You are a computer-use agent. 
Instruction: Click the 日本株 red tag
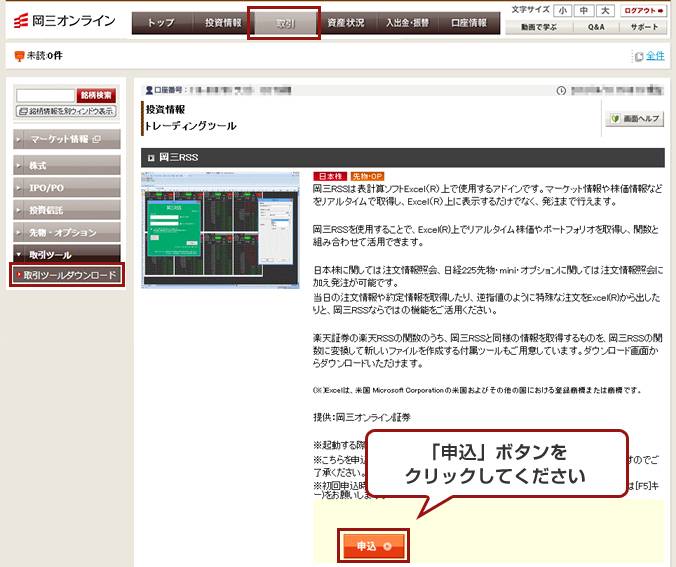[330, 176]
